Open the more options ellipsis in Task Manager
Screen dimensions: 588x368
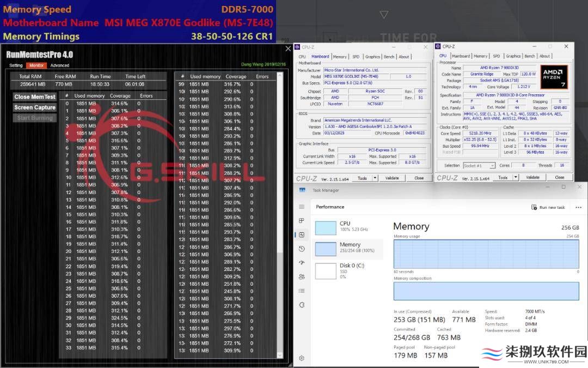click(578, 207)
